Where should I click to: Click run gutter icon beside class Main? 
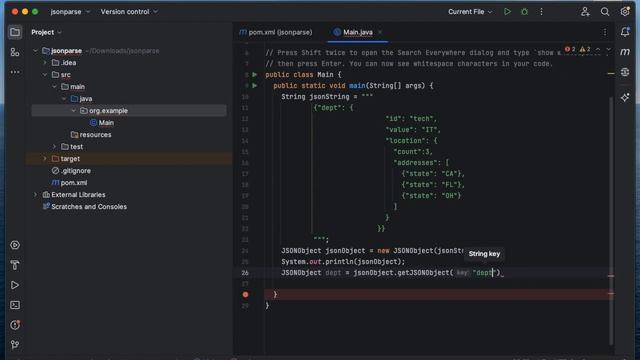click(255, 75)
